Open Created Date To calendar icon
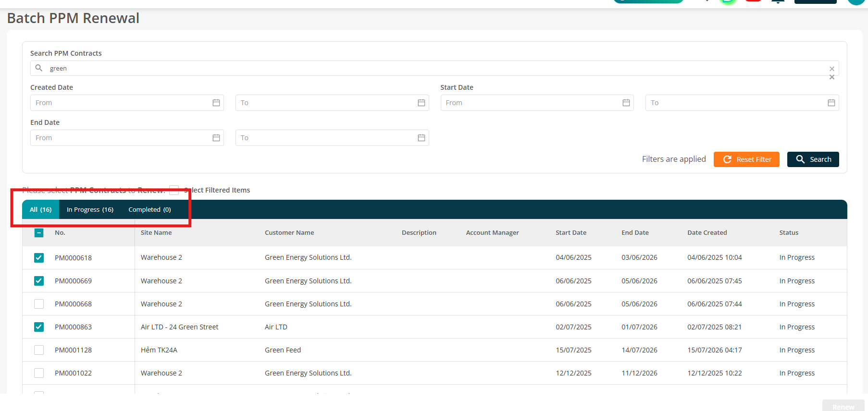This screenshot has width=868, height=411. [422, 103]
